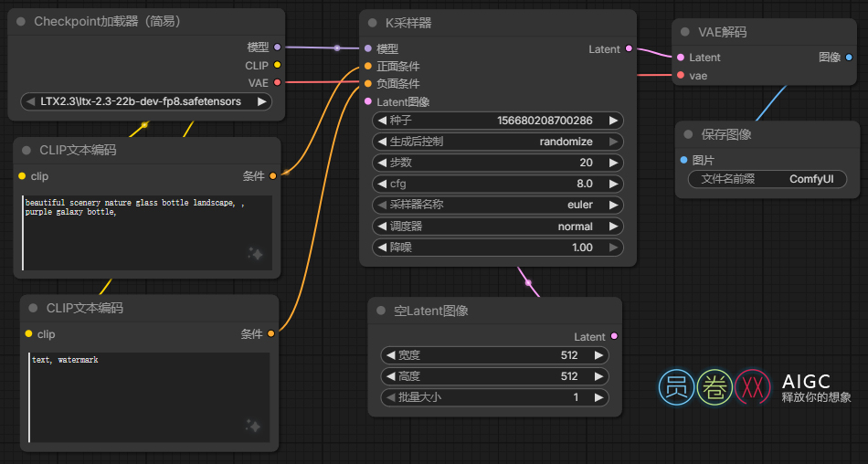Increase the 种子 seed value
Screen dimensions: 868x464
point(613,121)
